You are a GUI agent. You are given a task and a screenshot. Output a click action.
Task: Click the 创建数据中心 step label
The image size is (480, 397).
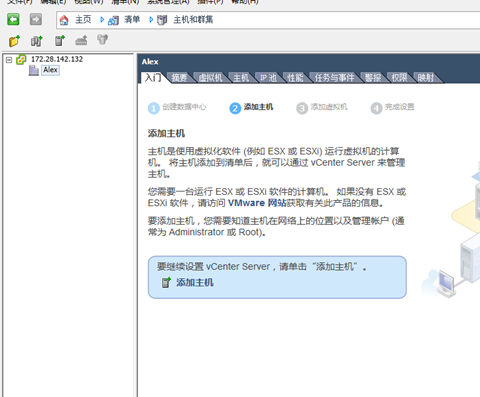pos(184,107)
